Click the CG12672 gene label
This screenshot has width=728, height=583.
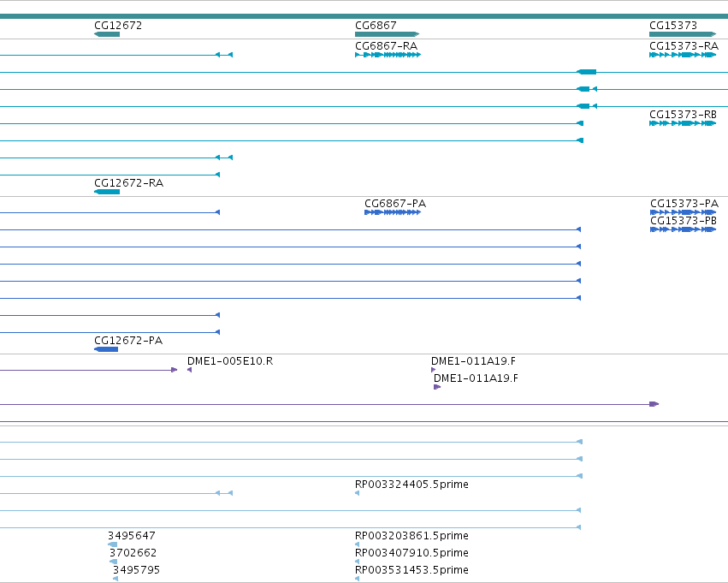[118, 25]
